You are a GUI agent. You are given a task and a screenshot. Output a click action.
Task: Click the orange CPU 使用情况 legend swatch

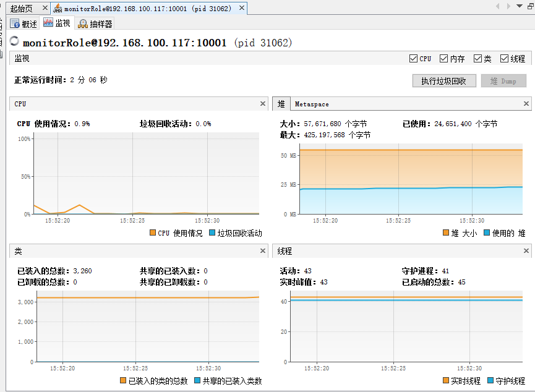click(x=153, y=233)
